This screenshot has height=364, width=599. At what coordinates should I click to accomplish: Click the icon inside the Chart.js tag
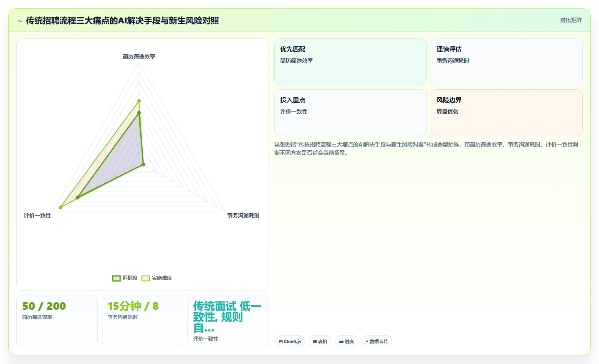(x=281, y=341)
